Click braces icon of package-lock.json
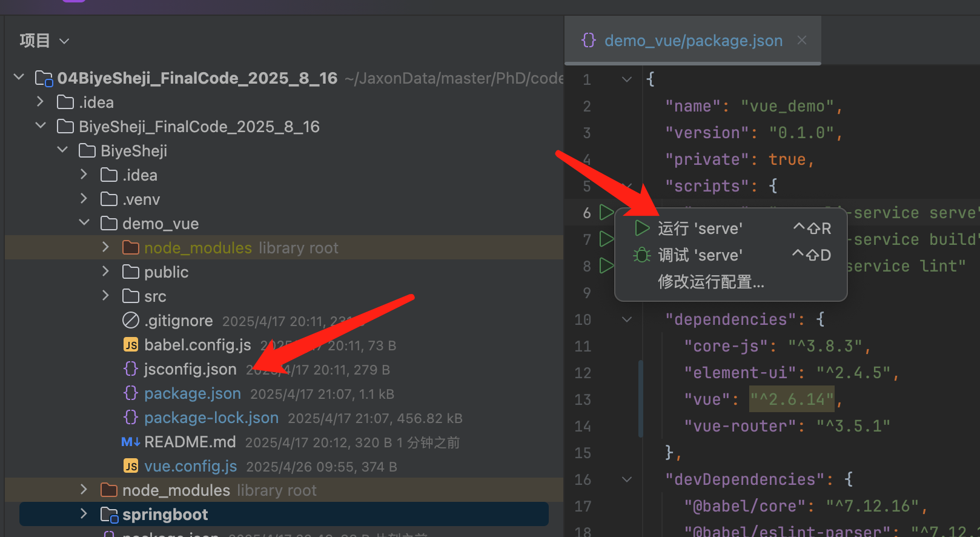The image size is (980, 537). [131, 418]
